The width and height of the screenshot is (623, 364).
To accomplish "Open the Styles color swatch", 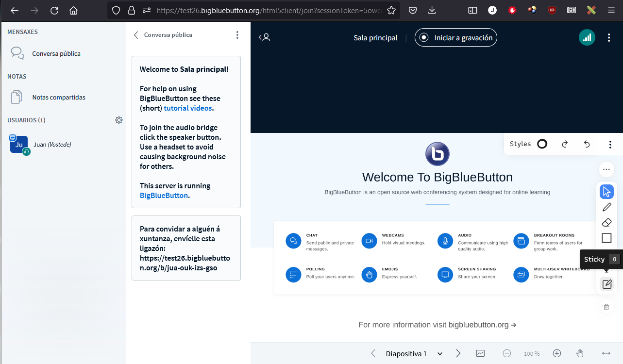I will (542, 144).
